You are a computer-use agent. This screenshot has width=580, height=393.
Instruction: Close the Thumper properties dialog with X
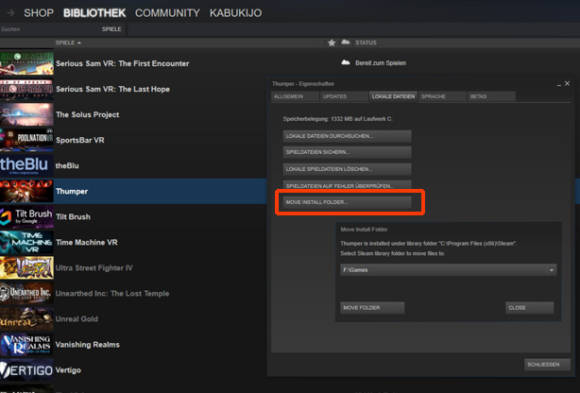pyautogui.click(x=567, y=84)
